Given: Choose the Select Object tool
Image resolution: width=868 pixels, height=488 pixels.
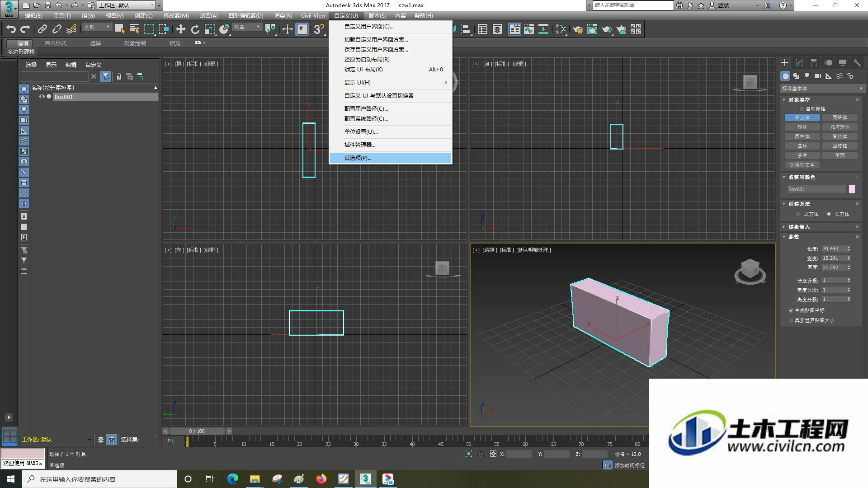Looking at the screenshot, I should 120,29.
